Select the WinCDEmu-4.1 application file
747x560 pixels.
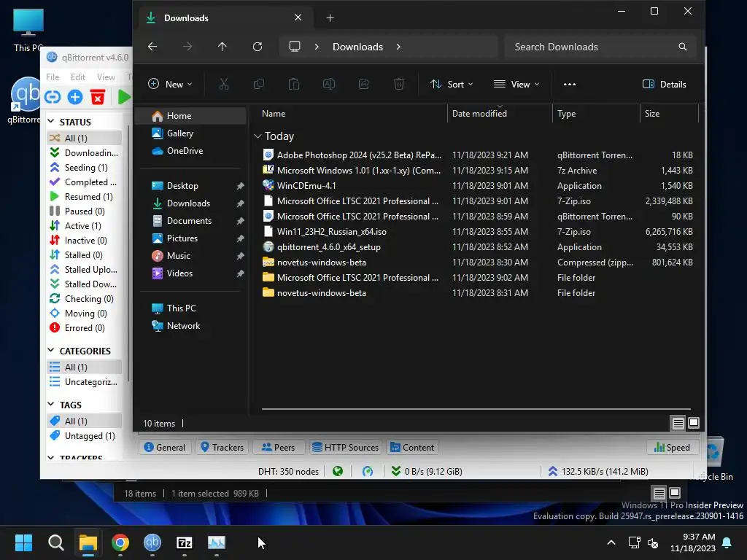click(478, 186)
